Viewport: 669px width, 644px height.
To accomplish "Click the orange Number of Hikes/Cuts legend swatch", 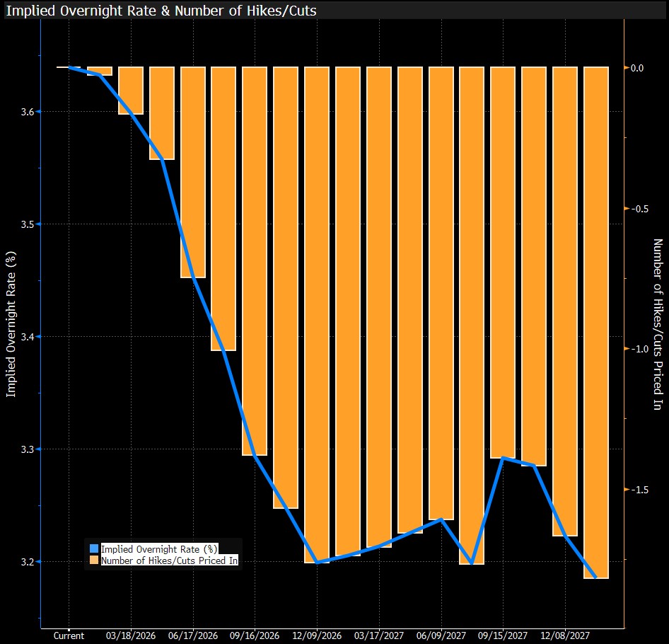I will click(94, 560).
